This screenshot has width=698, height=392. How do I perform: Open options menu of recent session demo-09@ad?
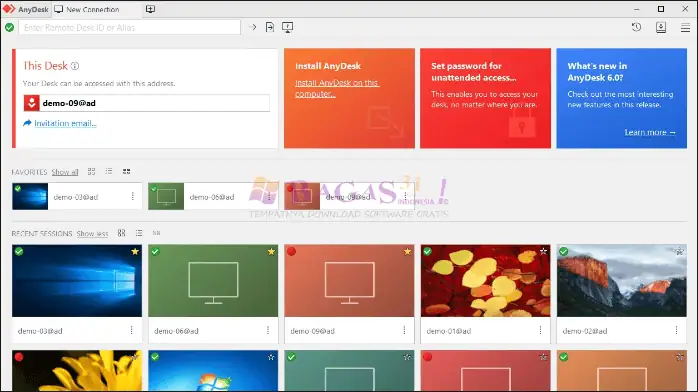coord(404,330)
